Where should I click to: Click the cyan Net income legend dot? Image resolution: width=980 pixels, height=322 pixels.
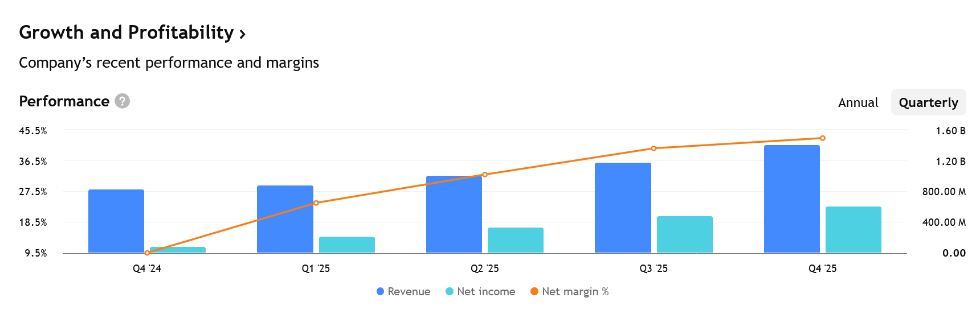pos(450,291)
